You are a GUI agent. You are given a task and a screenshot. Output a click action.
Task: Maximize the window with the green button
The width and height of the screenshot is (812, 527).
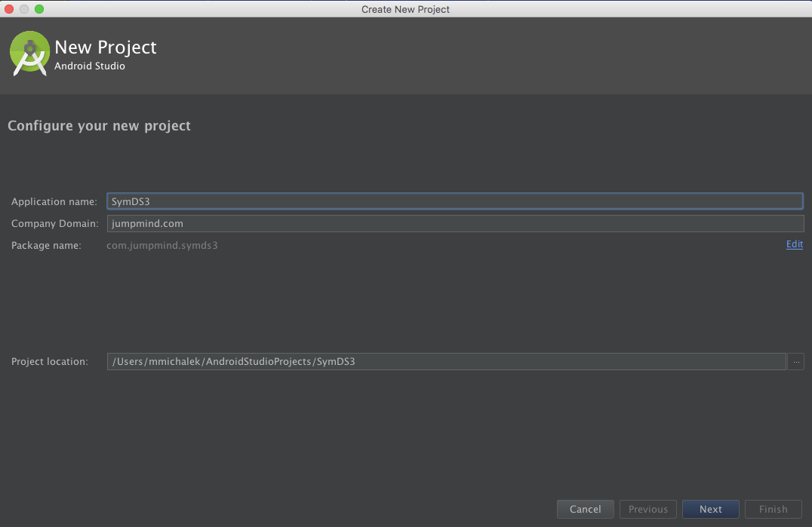tap(39, 9)
